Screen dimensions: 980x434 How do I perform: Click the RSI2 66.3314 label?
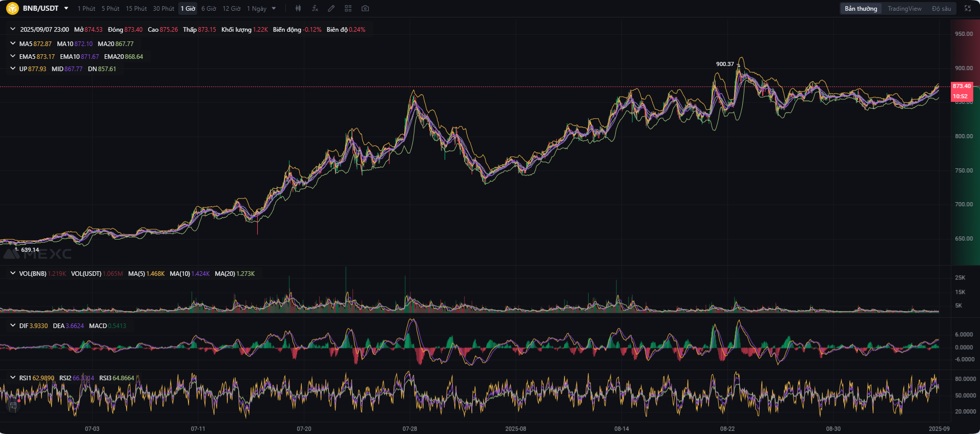pos(77,378)
